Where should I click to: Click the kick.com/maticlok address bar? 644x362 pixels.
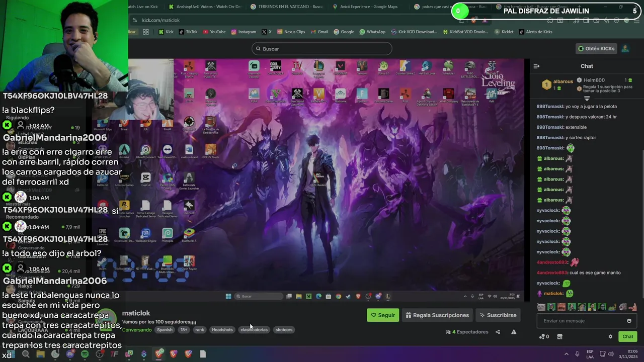click(x=160, y=20)
